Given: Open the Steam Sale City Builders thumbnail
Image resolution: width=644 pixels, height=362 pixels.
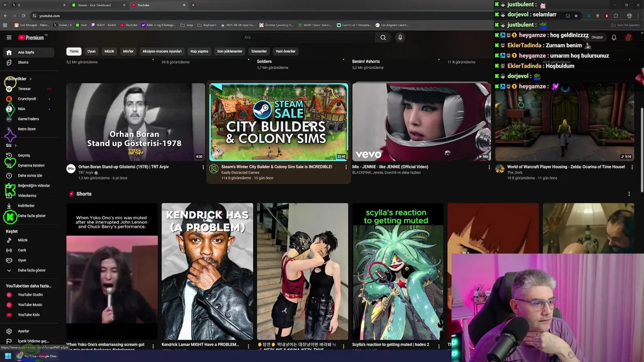Looking at the screenshot, I should click(x=279, y=122).
